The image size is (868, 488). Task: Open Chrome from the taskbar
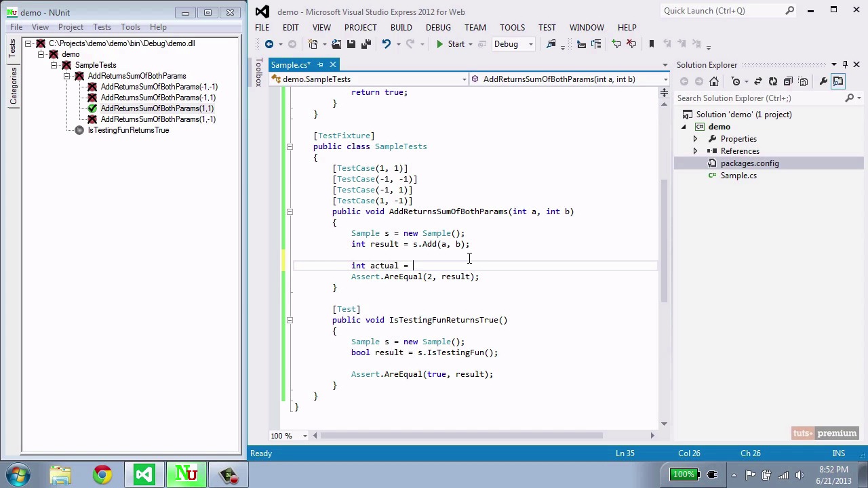(x=102, y=474)
